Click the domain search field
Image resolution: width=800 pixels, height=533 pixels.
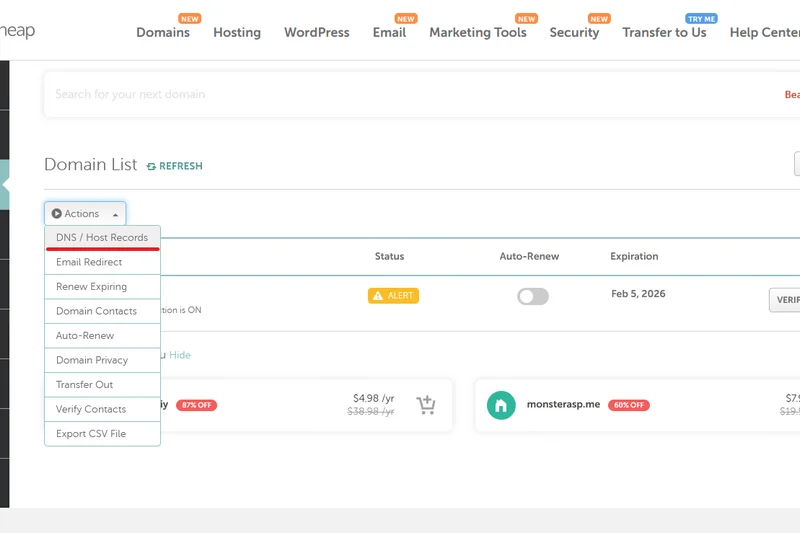coord(408,94)
